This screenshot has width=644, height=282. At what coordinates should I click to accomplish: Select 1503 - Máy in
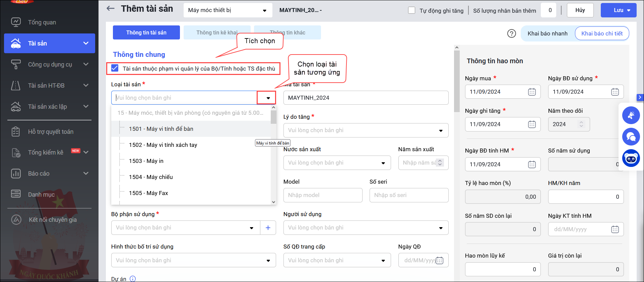(191, 161)
